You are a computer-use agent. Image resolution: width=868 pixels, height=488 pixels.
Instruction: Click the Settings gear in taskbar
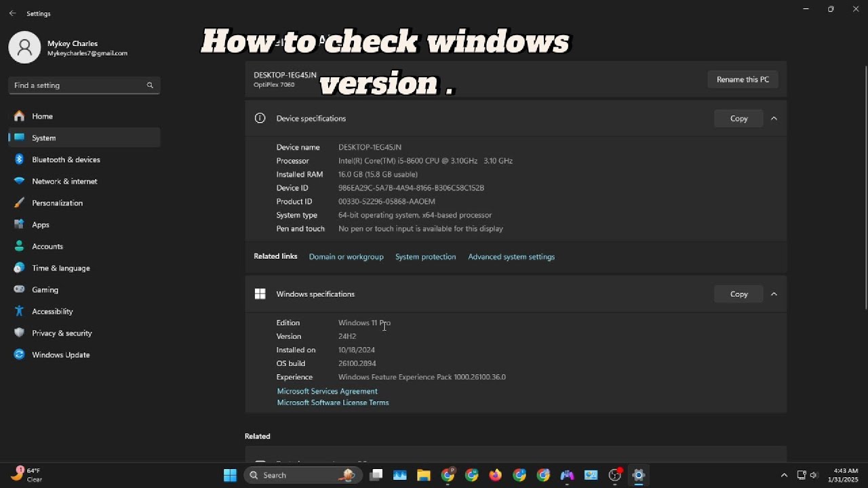[638, 475]
